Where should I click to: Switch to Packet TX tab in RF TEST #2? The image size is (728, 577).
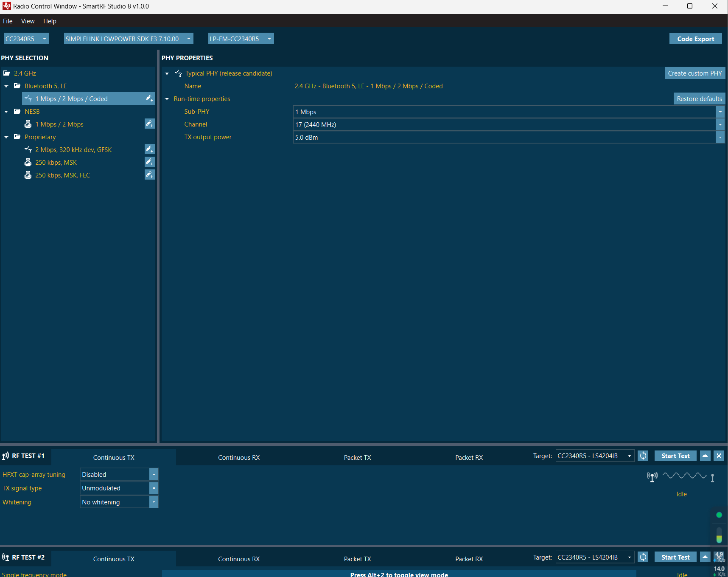[358, 559]
